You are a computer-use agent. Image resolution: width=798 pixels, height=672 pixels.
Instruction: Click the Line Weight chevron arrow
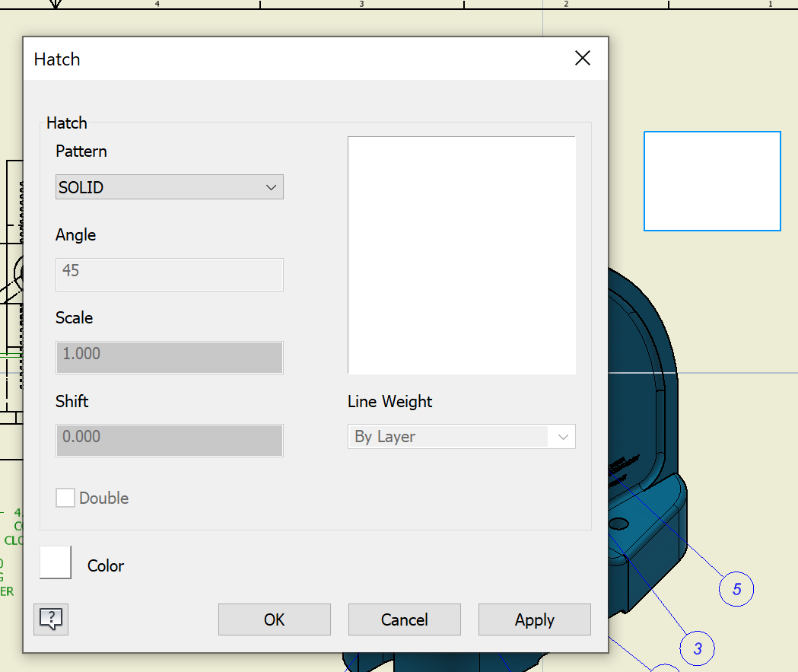[562, 436]
